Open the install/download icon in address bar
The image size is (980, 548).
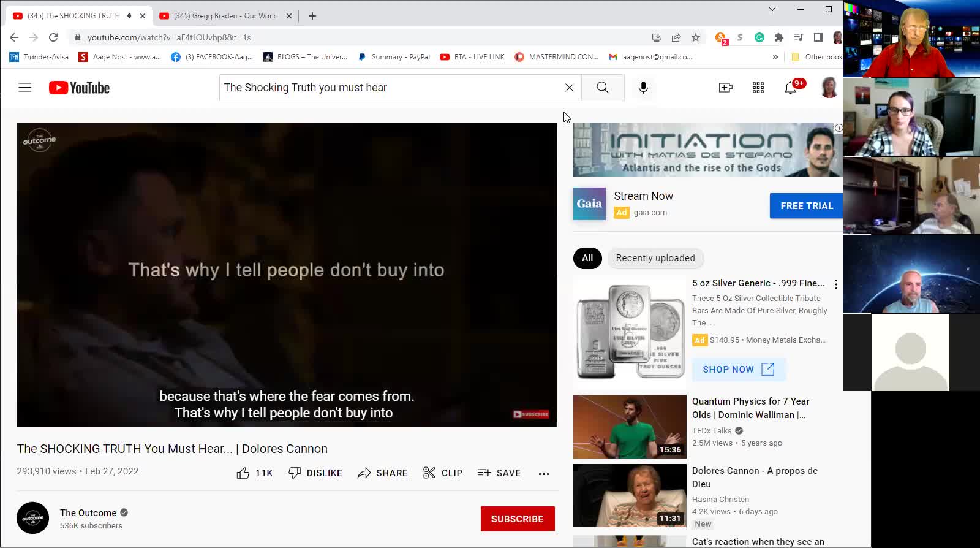coord(657,37)
